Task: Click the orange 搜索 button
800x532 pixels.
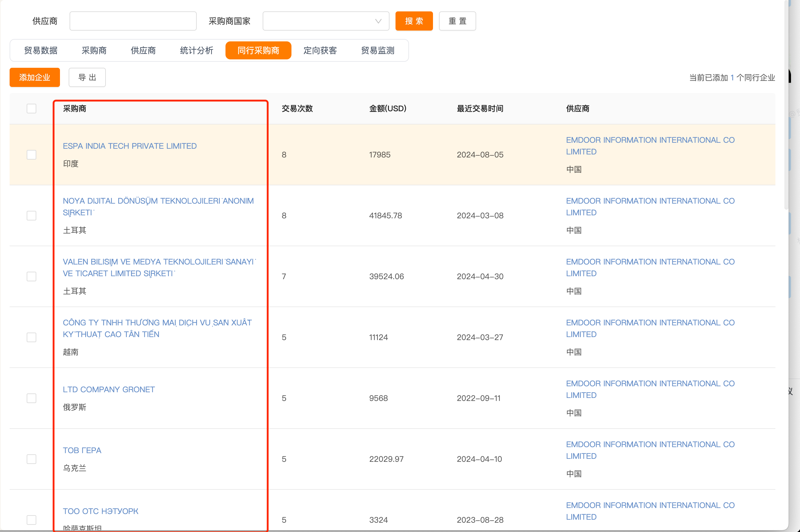Action: (x=414, y=21)
